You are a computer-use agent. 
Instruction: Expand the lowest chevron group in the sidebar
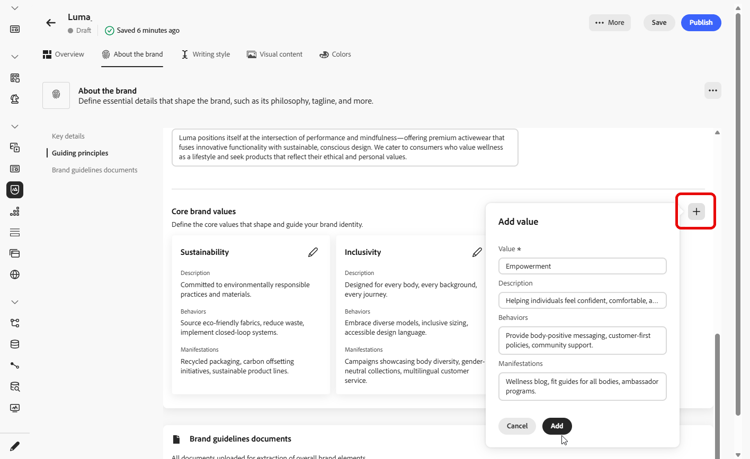[15, 302]
